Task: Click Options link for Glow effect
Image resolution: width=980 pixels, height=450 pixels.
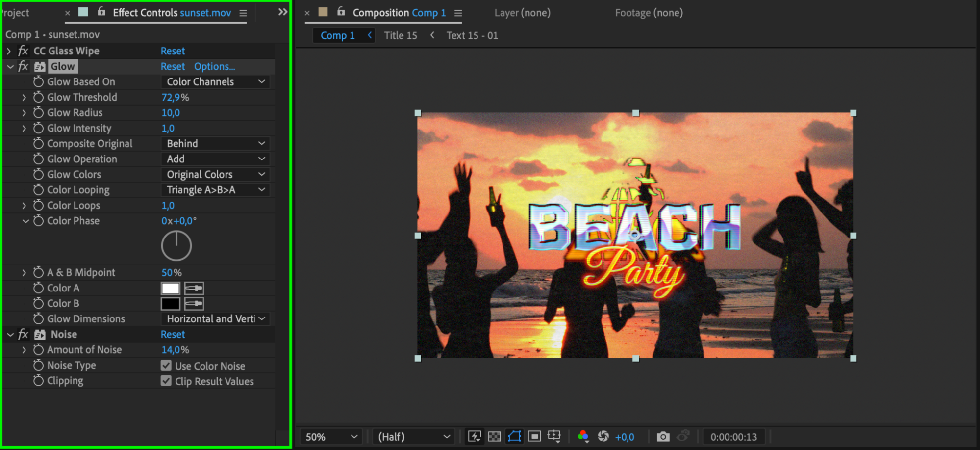Action: [x=214, y=66]
